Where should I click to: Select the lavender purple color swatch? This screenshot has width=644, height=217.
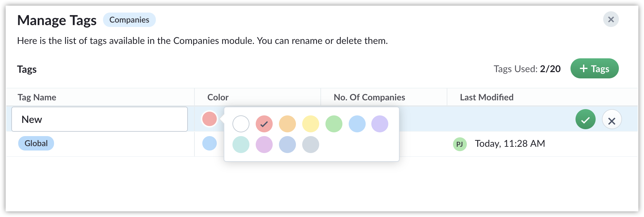(x=380, y=124)
